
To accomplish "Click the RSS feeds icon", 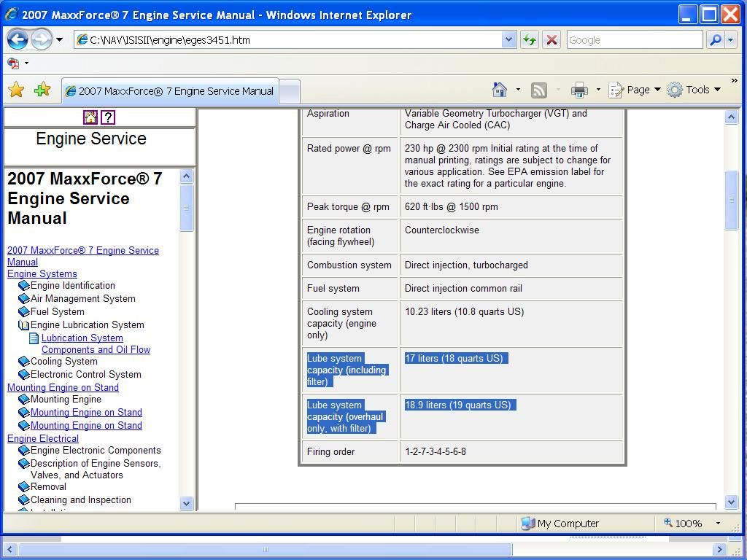I will point(538,90).
